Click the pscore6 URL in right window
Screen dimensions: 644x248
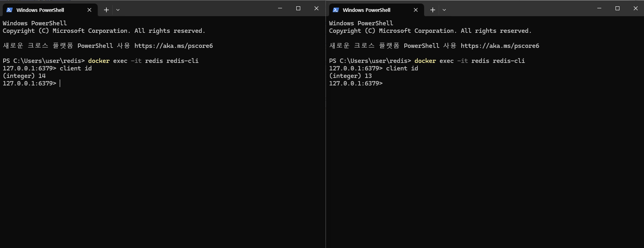[500, 46]
